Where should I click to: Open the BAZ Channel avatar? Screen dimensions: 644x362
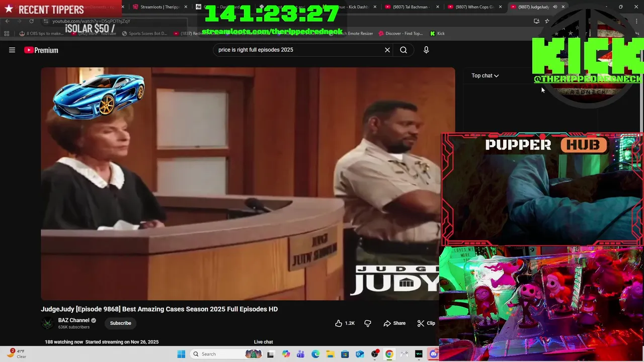coord(48,323)
